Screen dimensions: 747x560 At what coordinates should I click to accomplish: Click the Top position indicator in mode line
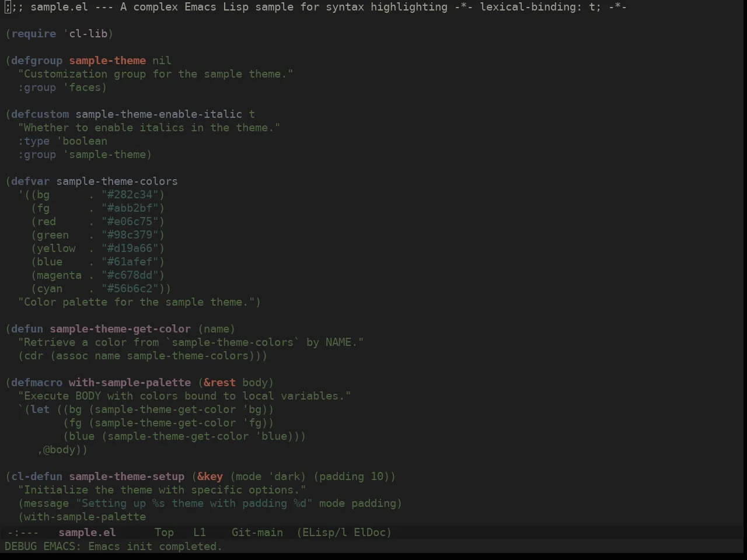coord(164,532)
